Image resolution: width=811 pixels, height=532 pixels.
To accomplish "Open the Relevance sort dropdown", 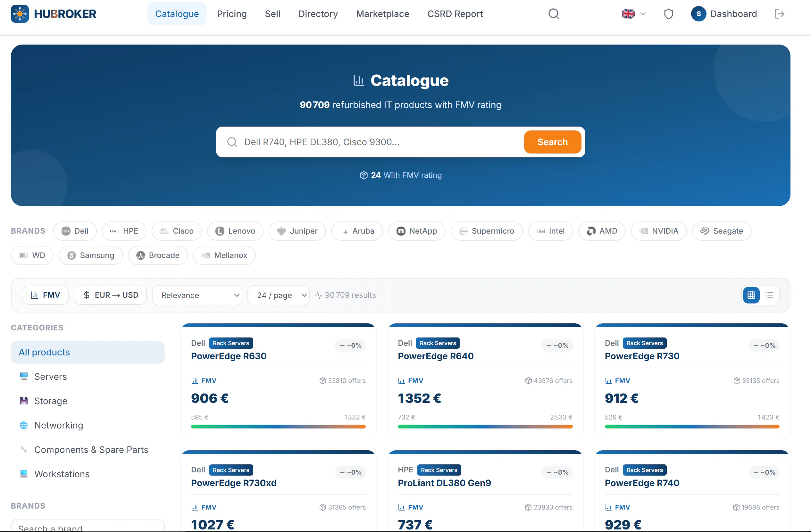I will (197, 295).
